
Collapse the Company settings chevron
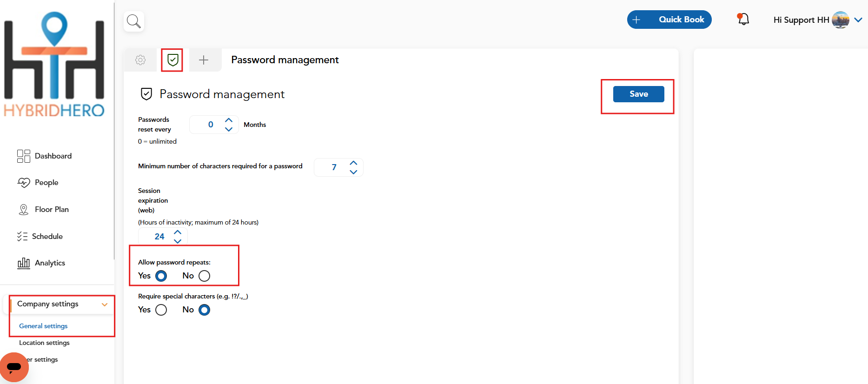pyautogui.click(x=104, y=305)
